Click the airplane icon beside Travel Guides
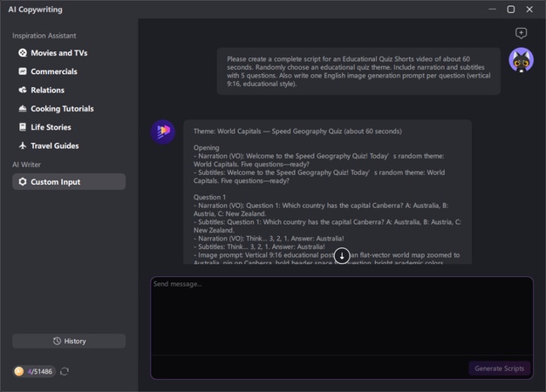This screenshot has width=546, height=392. click(23, 145)
